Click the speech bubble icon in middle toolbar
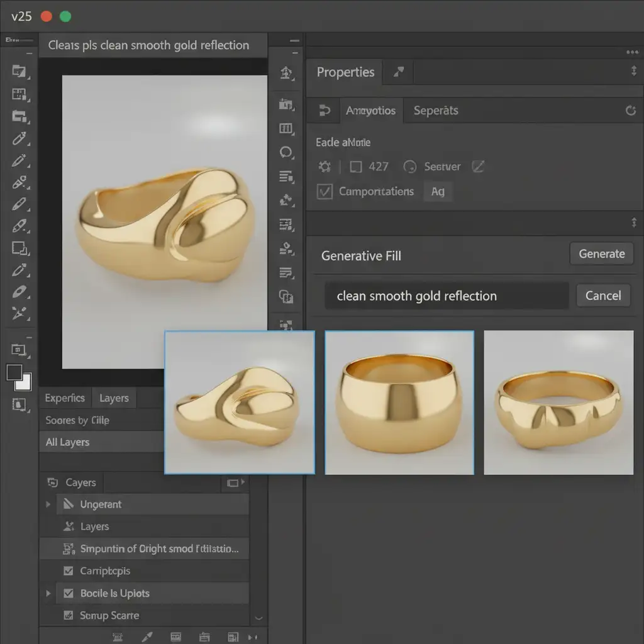The image size is (644, 644). [x=286, y=152]
